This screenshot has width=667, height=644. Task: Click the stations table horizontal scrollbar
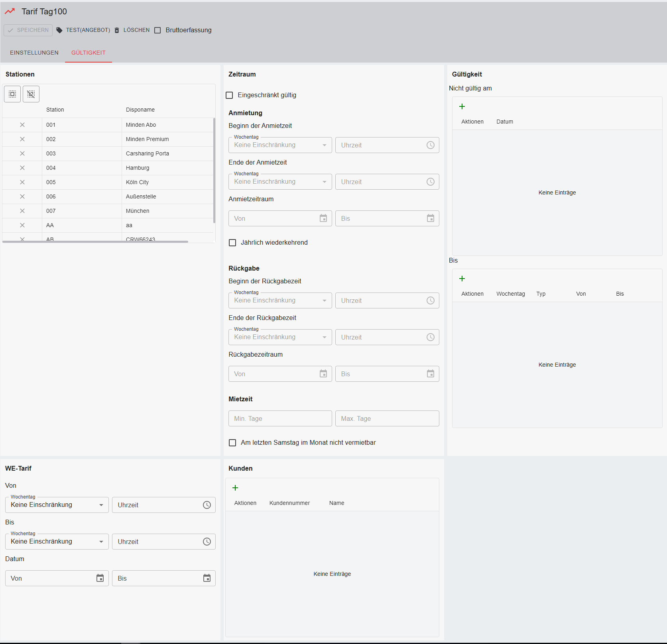(95, 241)
